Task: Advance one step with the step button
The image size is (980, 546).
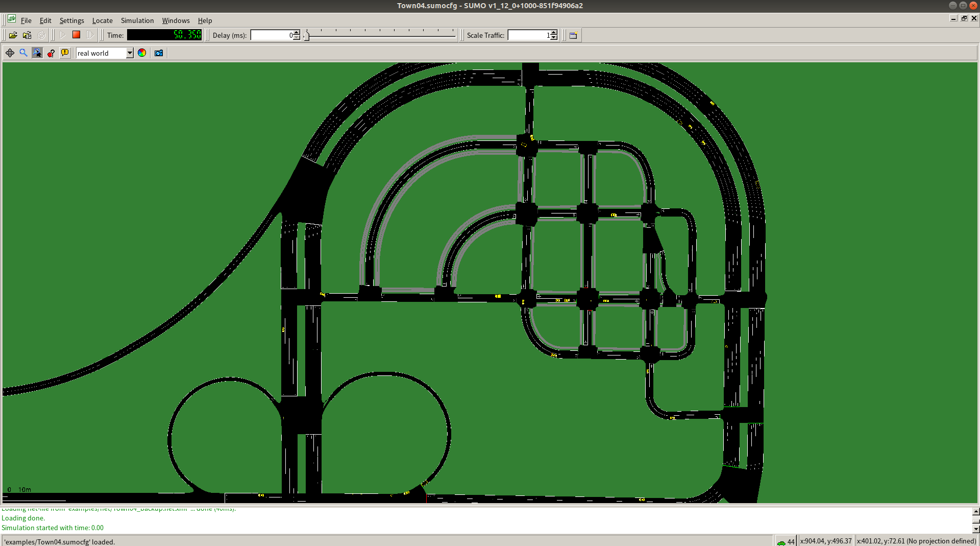Action: [x=90, y=35]
